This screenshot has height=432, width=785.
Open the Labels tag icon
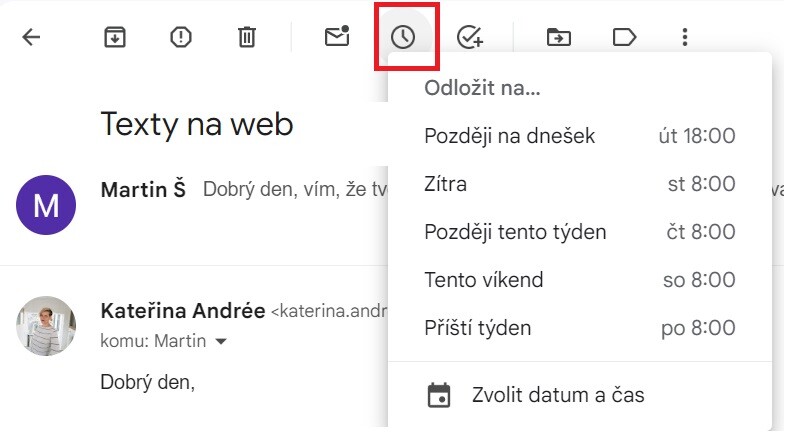click(624, 37)
